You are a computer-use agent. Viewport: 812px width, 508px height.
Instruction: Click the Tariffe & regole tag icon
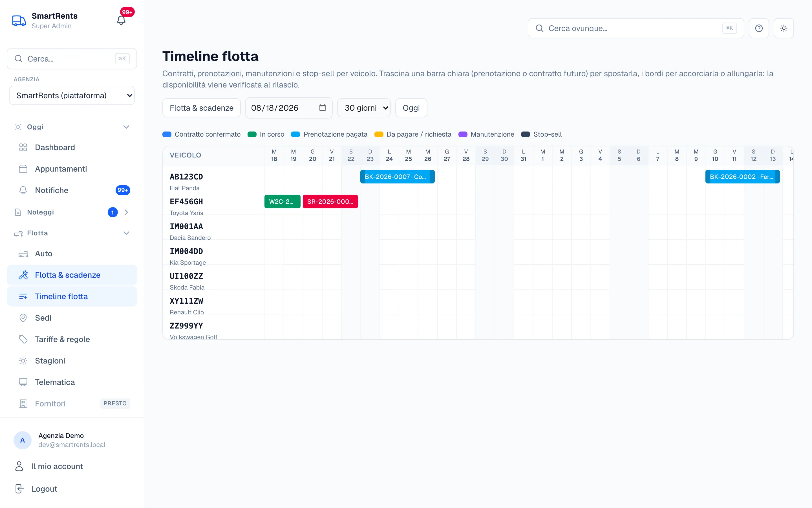tap(23, 339)
